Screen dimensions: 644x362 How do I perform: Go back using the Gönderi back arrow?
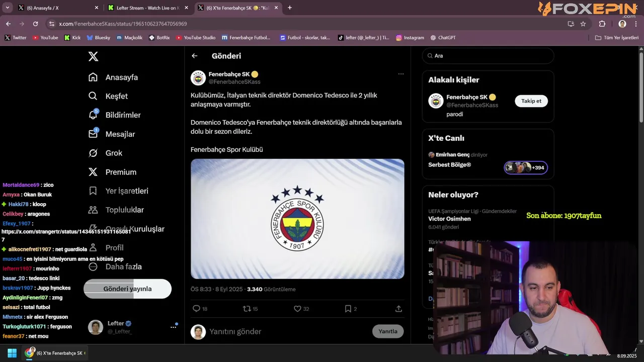(x=195, y=56)
